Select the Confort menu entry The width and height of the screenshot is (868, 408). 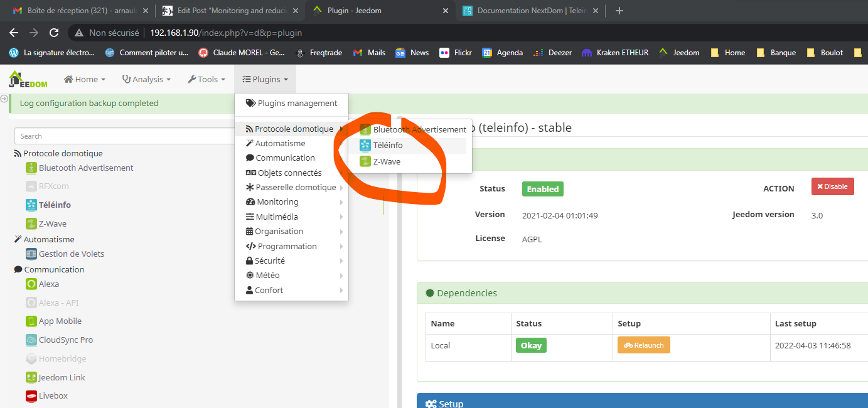coord(291,290)
